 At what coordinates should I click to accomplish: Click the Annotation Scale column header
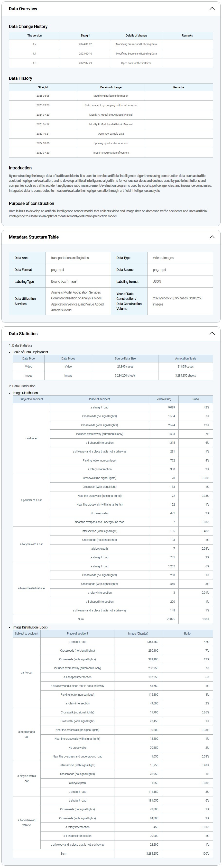185,359
